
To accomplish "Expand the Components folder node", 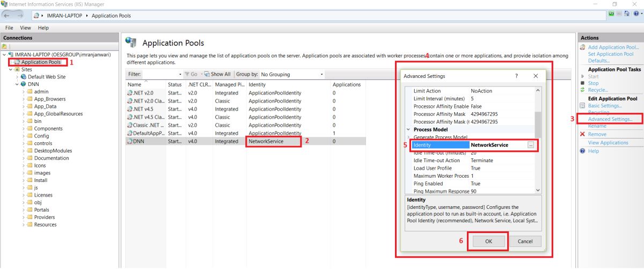I will tap(24, 129).
